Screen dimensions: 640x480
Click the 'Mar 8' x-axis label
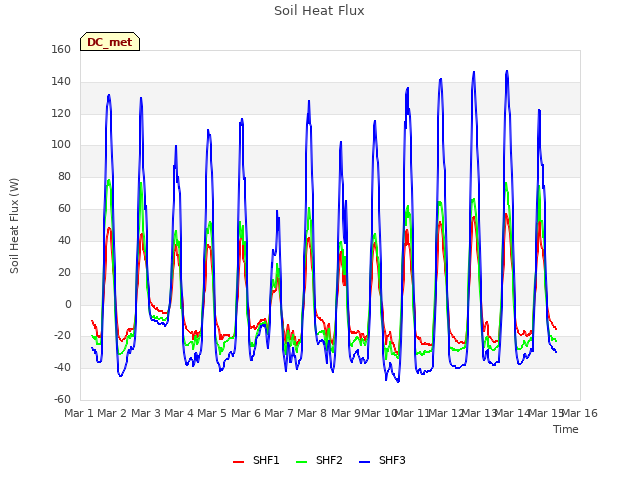(312, 413)
